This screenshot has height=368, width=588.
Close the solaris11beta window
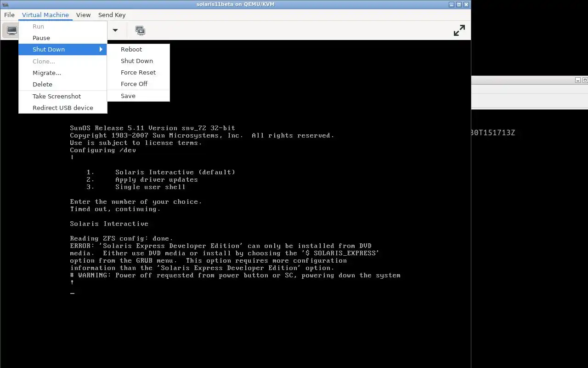(466, 4)
